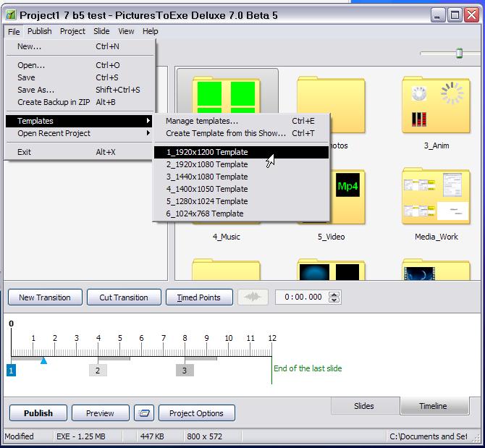The image size is (485, 448).
Task: Select Manage templates... entry
Action: (241, 121)
